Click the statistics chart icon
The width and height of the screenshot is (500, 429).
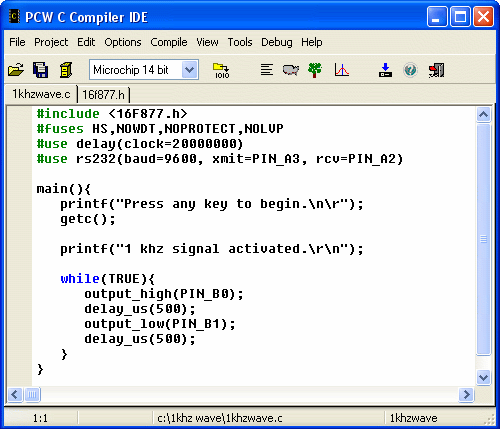tap(342, 70)
